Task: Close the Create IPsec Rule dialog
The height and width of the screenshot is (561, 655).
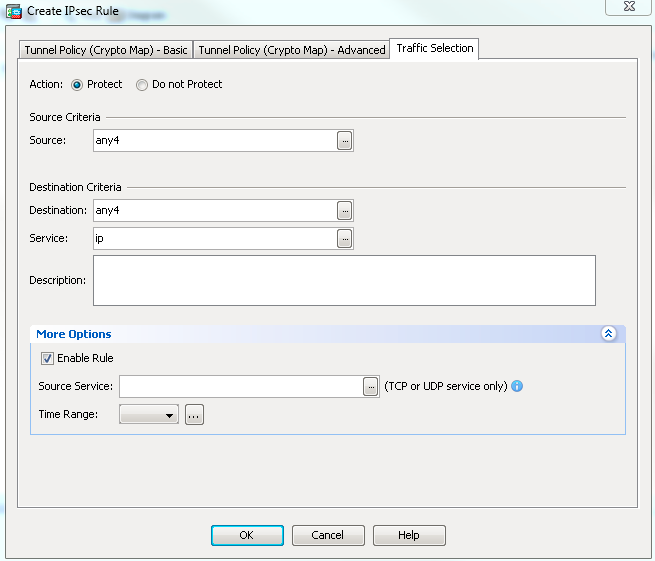Action: click(x=629, y=7)
